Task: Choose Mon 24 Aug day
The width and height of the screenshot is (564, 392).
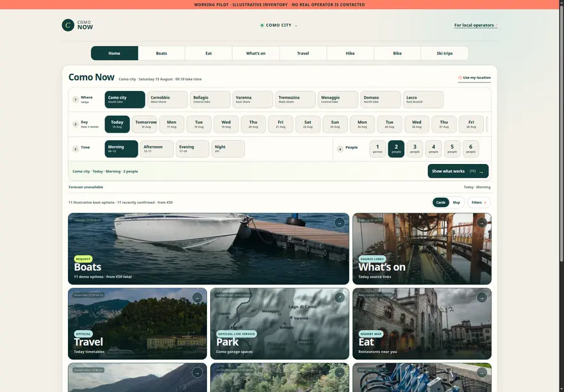Action: [362, 124]
